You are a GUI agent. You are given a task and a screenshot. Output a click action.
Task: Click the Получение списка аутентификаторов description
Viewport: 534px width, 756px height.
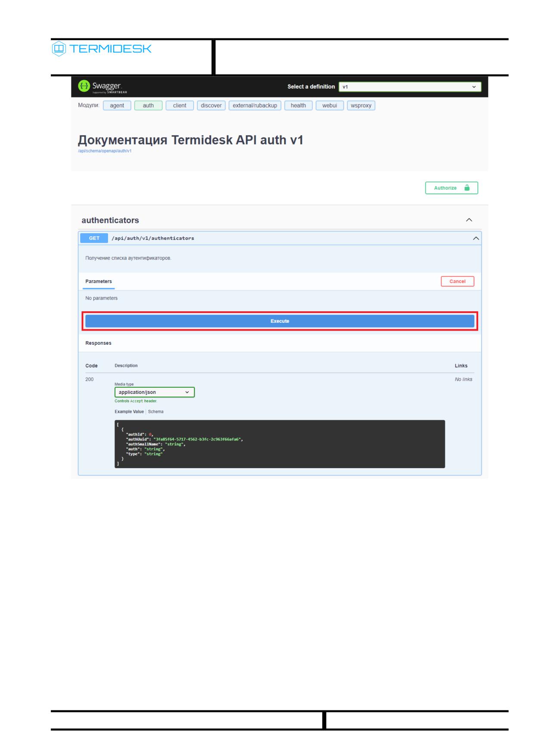pos(128,258)
